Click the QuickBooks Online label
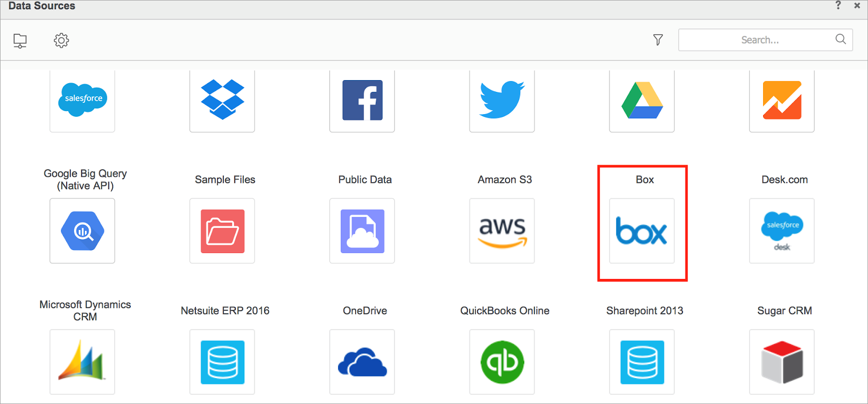This screenshot has width=868, height=404. click(x=505, y=310)
